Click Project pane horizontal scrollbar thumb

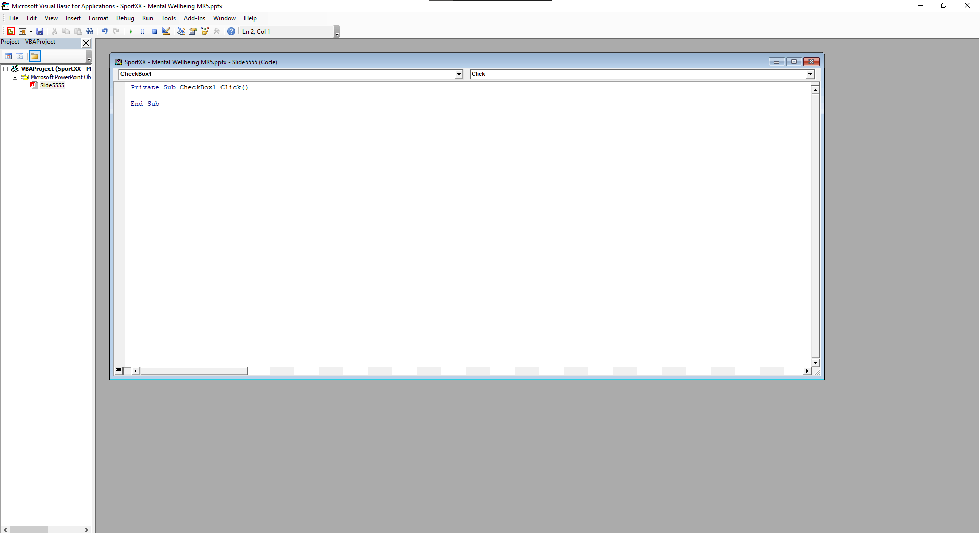tap(29, 529)
